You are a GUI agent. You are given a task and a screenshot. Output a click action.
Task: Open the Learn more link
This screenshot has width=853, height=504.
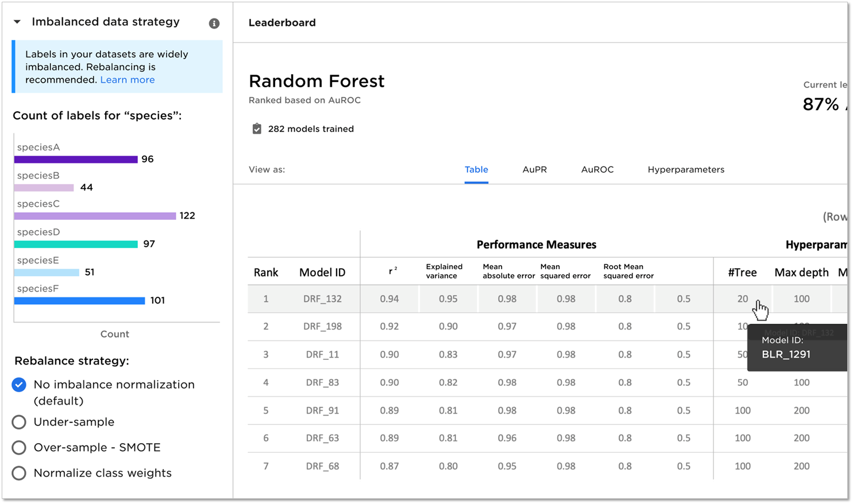(x=128, y=80)
